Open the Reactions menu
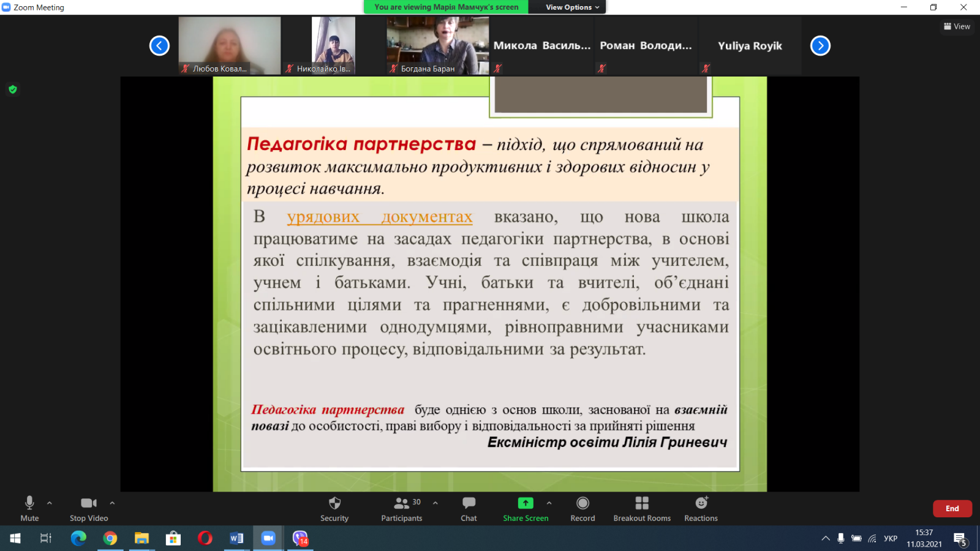The height and width of the screenshot is (551, 980). [701, 508]
